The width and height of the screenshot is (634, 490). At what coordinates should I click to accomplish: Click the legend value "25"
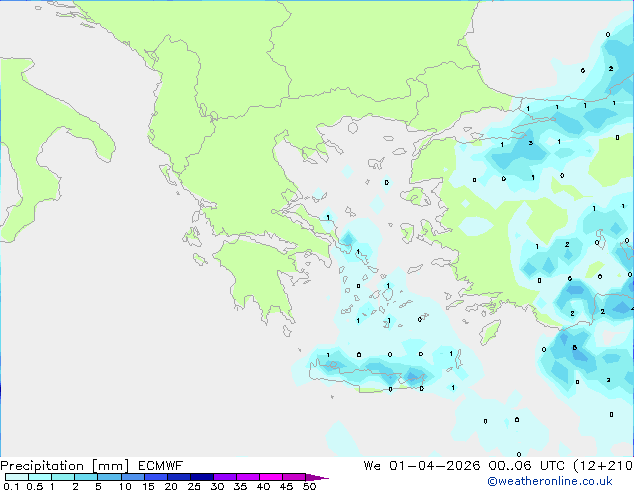coord(194,486)
